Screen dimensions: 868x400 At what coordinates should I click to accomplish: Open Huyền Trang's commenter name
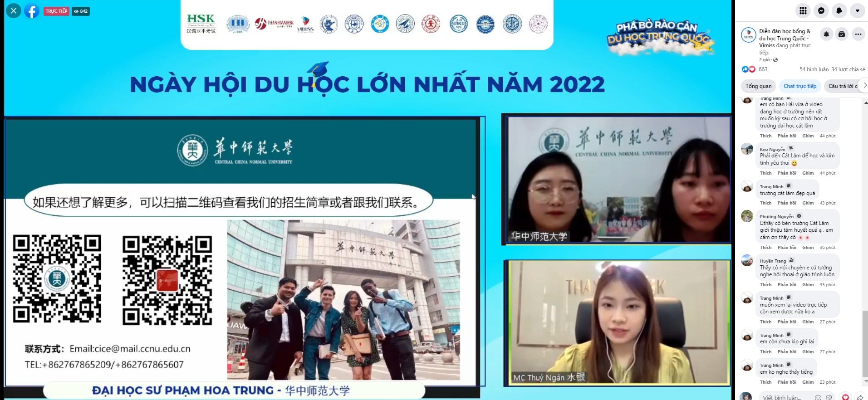click(773, 261)
